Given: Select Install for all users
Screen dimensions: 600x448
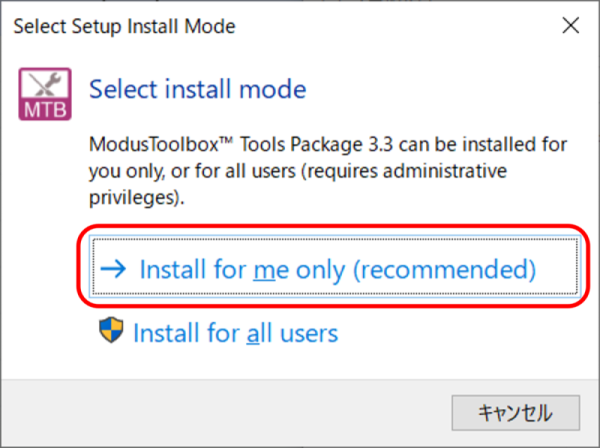Looking at the screenshot, I should point(218,331).
